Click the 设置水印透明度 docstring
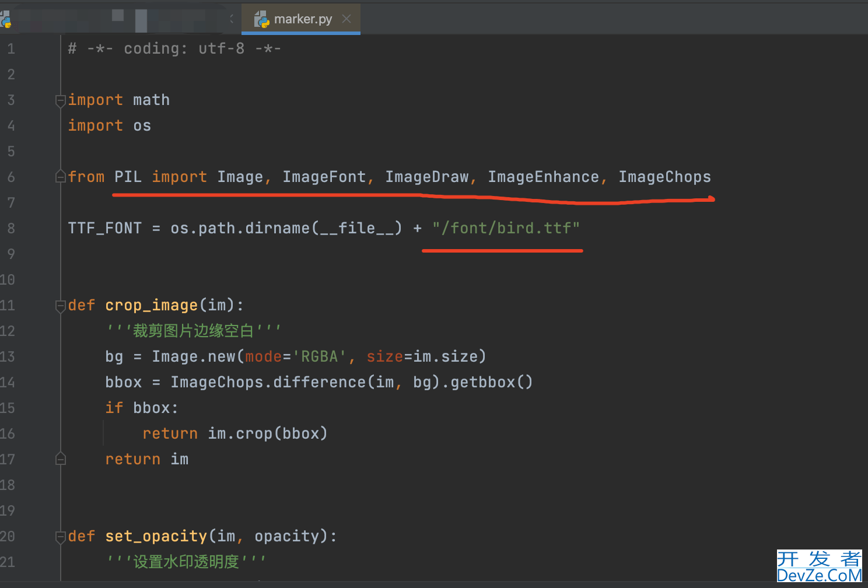The image size is (868, 588). pyautogui.click(x=187, y=562)
